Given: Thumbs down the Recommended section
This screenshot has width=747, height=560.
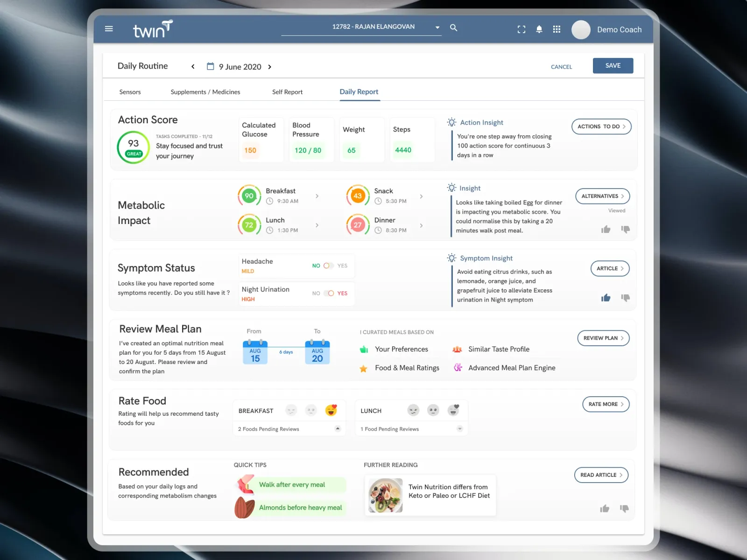Looking at the screenshot, I should click(624, 509).
